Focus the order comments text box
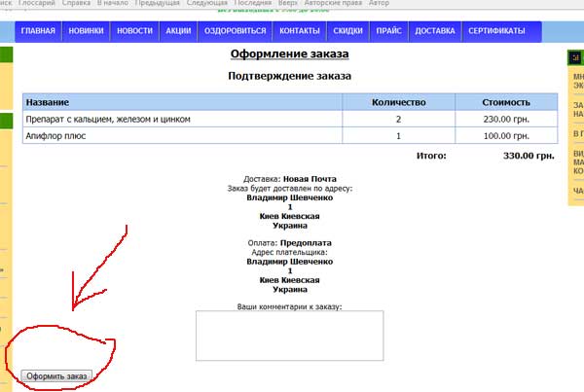Image resolution: width=584 pixels, height=392 pixels. 289,336
